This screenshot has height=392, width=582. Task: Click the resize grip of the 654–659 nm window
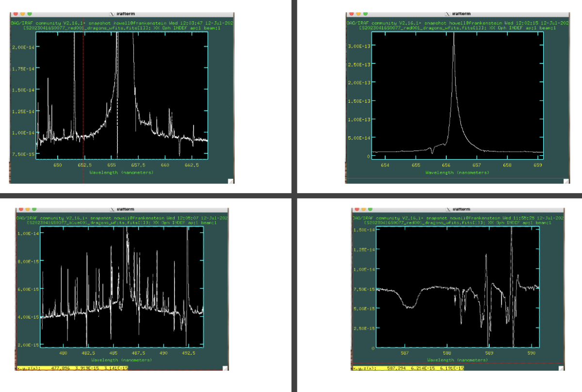(565, 181)
